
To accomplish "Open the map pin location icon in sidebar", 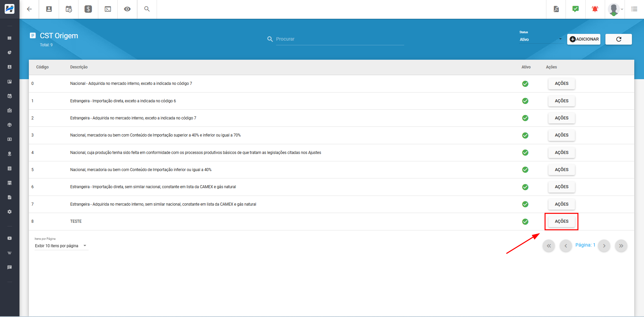I will point(9,154).
